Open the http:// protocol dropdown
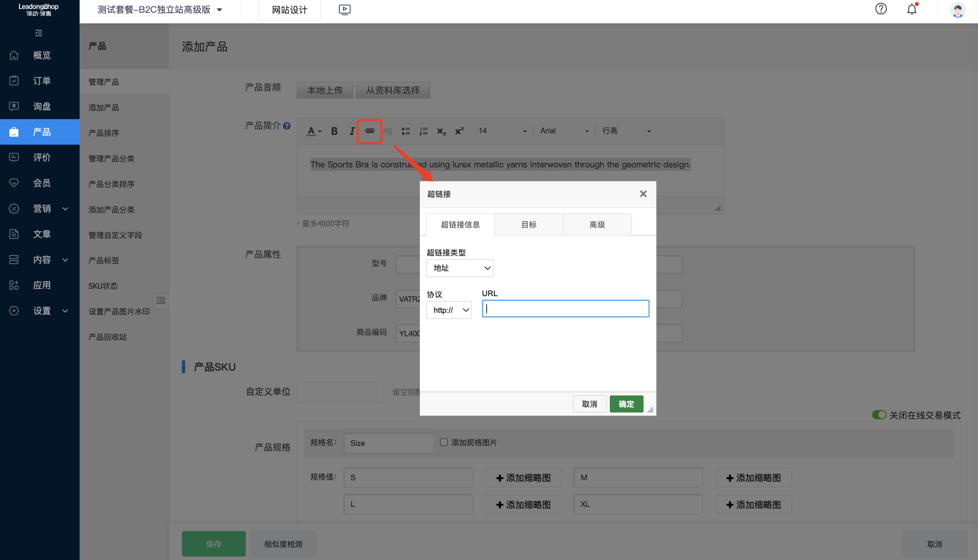The image size is (978, 560). pos(449,310)
